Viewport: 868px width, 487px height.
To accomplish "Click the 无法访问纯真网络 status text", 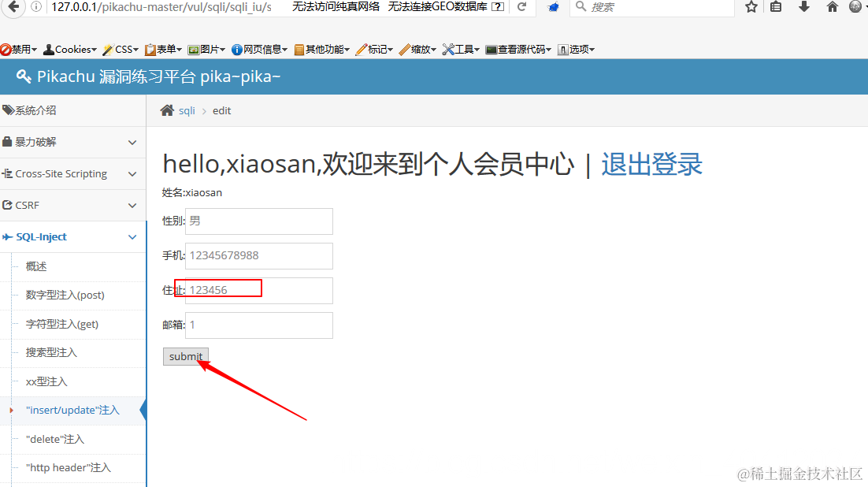I will pos(336,6).
